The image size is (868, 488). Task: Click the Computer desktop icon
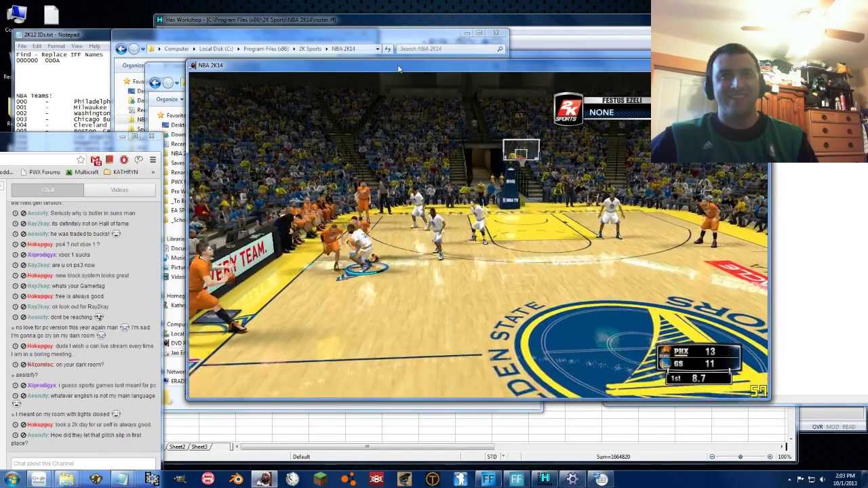[16, 16]
